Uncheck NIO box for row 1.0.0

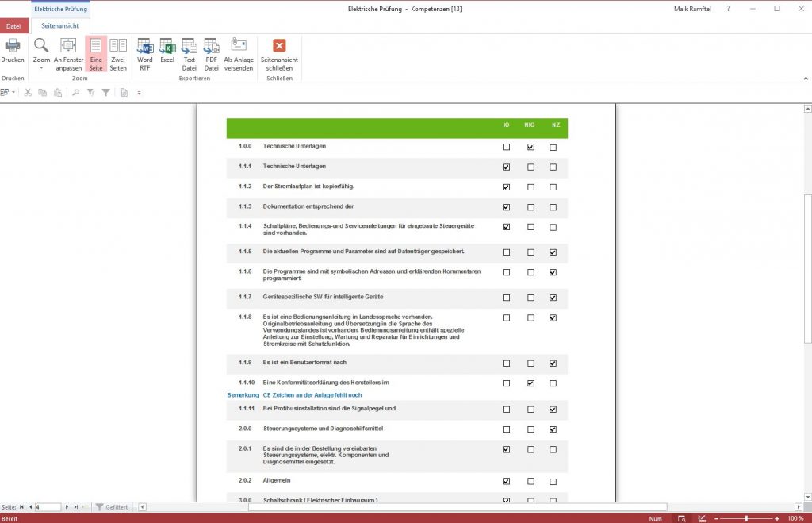tap(530, 147)
